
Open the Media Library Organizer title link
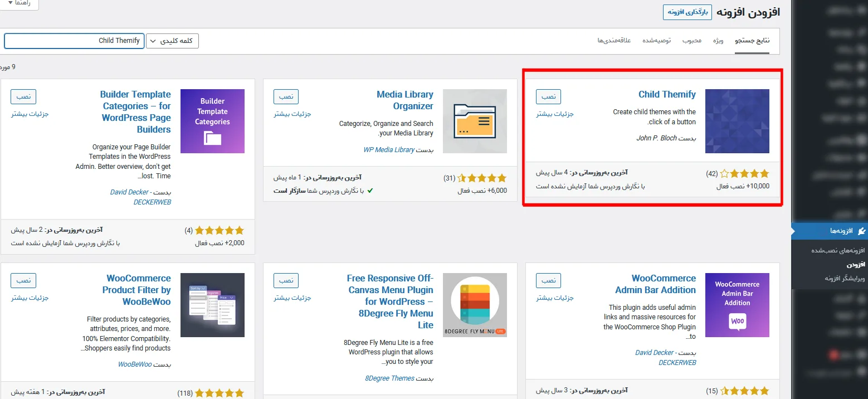pyautogui.click(x=405, y=100)
